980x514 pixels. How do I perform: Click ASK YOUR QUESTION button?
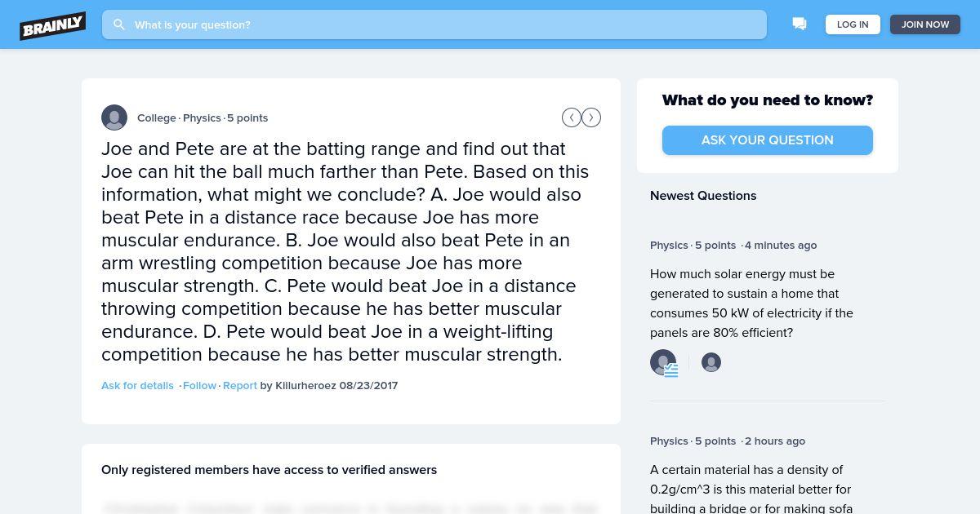tap(767, 140)
